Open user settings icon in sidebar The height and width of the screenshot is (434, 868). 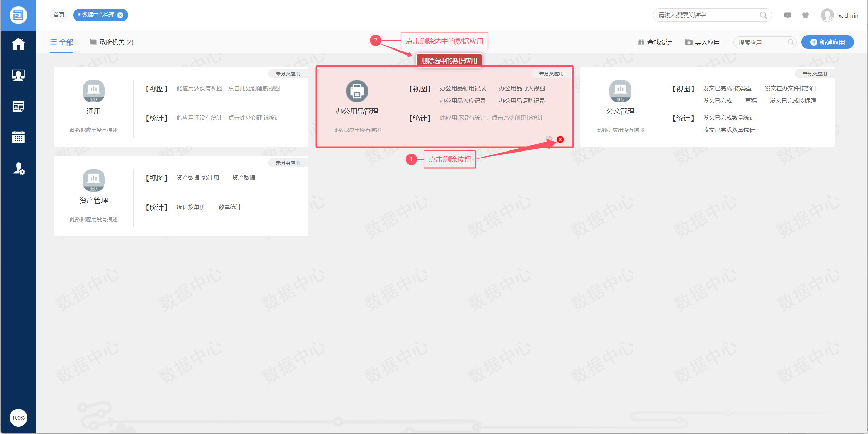[x=19, y=169]
